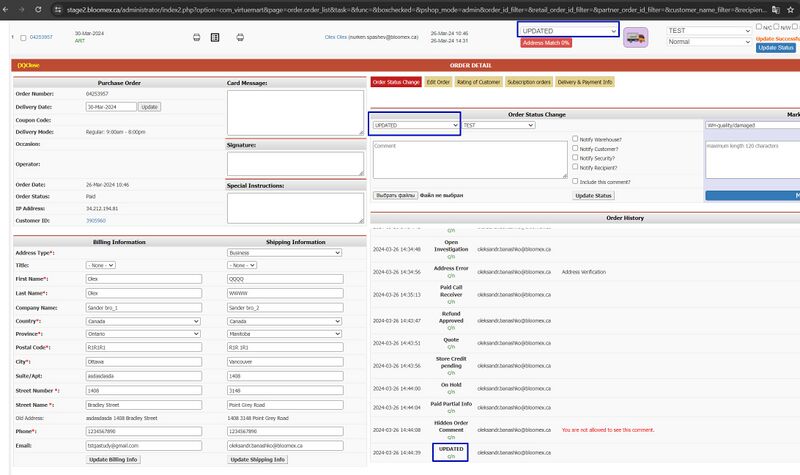Enable Notify Warehouse checkbox

click(x=575, y=138)
